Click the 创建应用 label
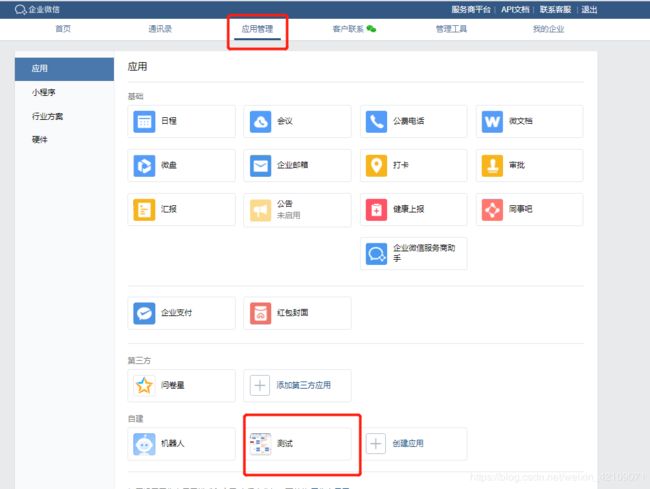Screen dimensions: 650x489 (x=408, y=443)
